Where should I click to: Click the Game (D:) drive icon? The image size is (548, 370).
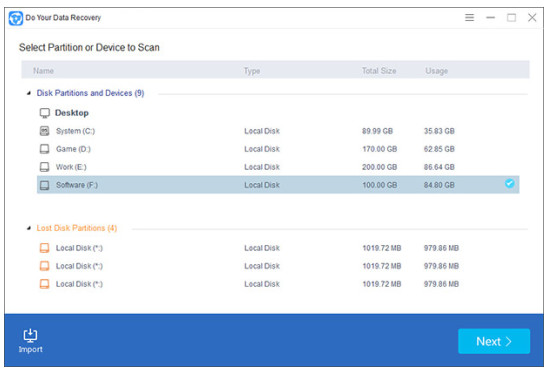44,149
